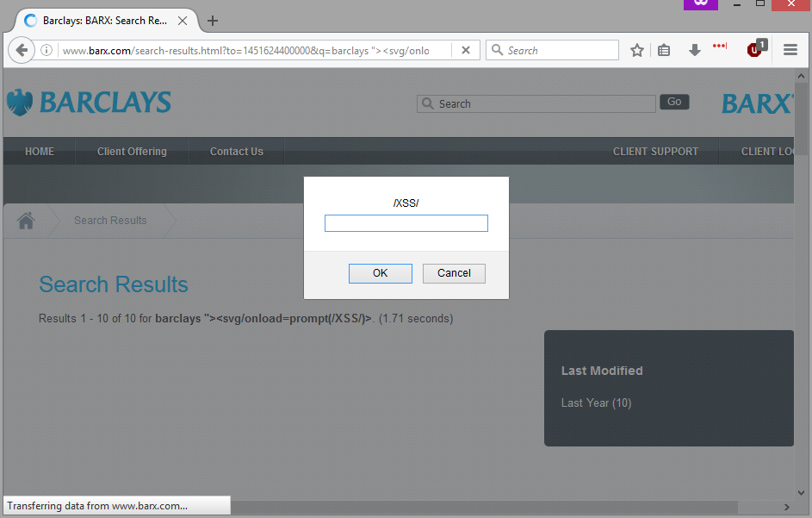The width and height of the screenshot is (812, 518).
Task: Open Contact Us navigation item
Action: [x=236, y=152]
